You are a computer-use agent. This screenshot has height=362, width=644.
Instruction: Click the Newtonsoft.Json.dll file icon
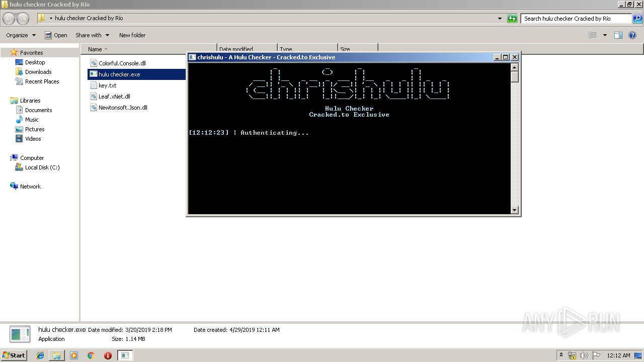pos(94,108)
